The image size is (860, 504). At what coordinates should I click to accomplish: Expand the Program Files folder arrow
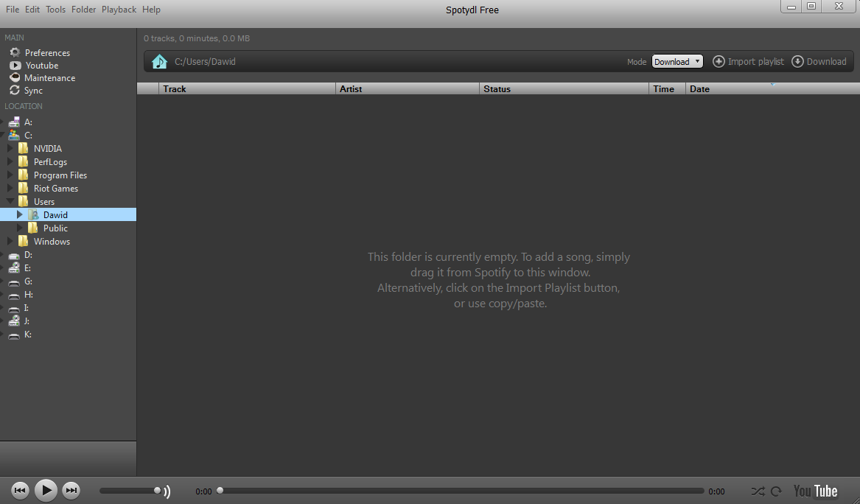[10, 175]
